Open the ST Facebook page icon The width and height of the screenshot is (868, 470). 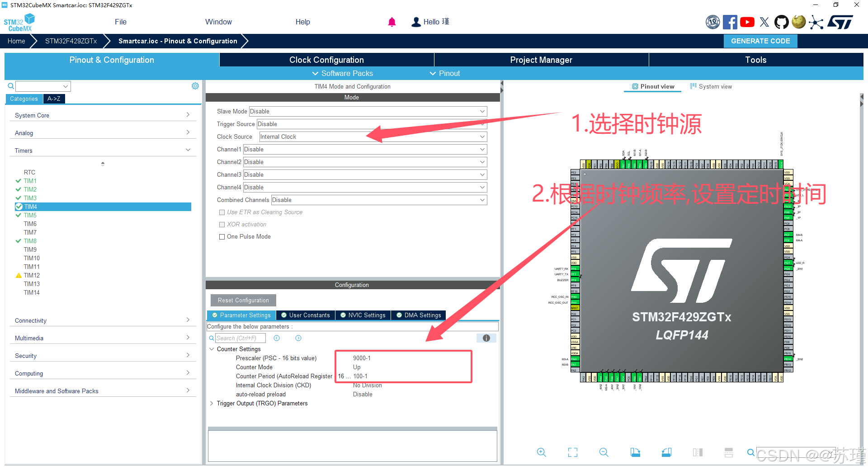tap(730, 22)
